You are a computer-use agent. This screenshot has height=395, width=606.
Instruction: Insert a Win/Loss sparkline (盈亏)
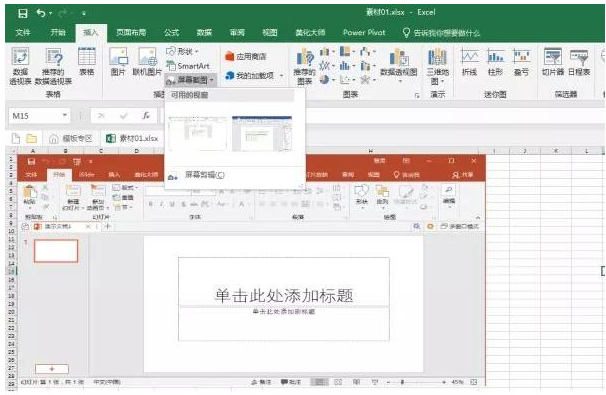point(521,62)
